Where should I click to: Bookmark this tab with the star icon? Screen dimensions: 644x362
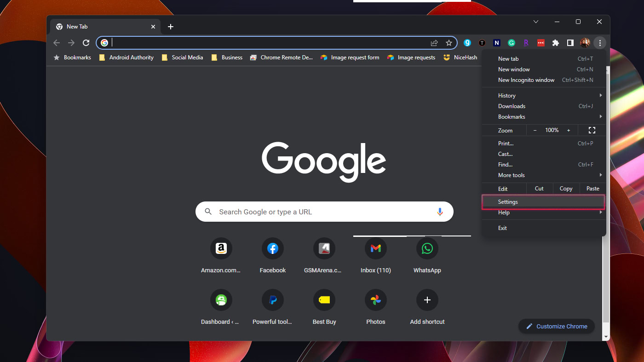[x=449, y=43]
